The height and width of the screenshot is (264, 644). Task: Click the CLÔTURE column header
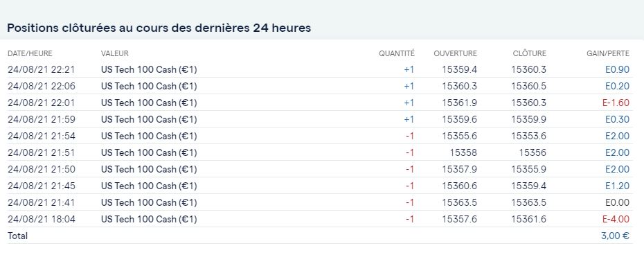tap(530, 53)
